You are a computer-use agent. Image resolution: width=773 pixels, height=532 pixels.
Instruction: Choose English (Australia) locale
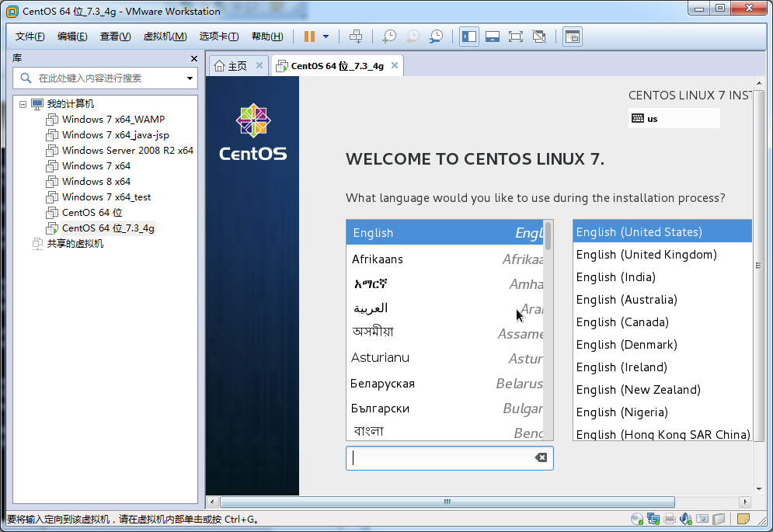663,300
